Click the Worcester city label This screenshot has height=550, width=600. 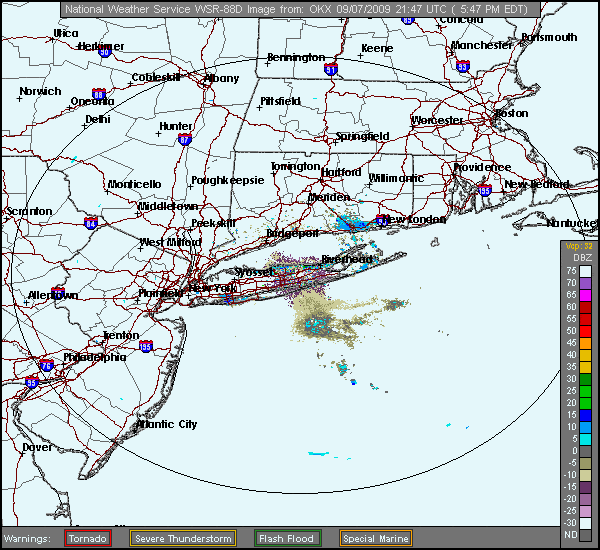[437, 121]
